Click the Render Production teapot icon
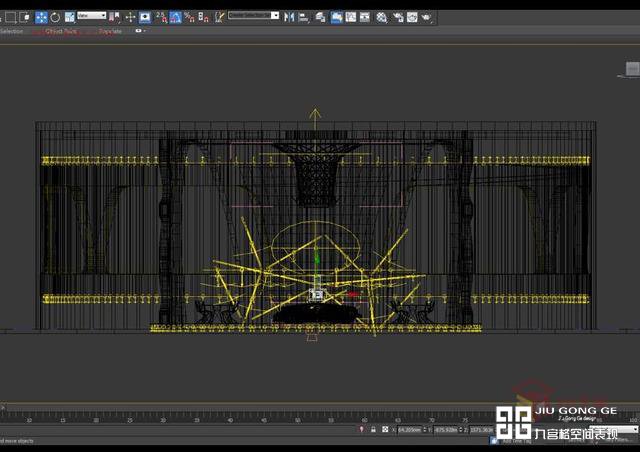The image size is (640, 452). click(x=426, y=17)
